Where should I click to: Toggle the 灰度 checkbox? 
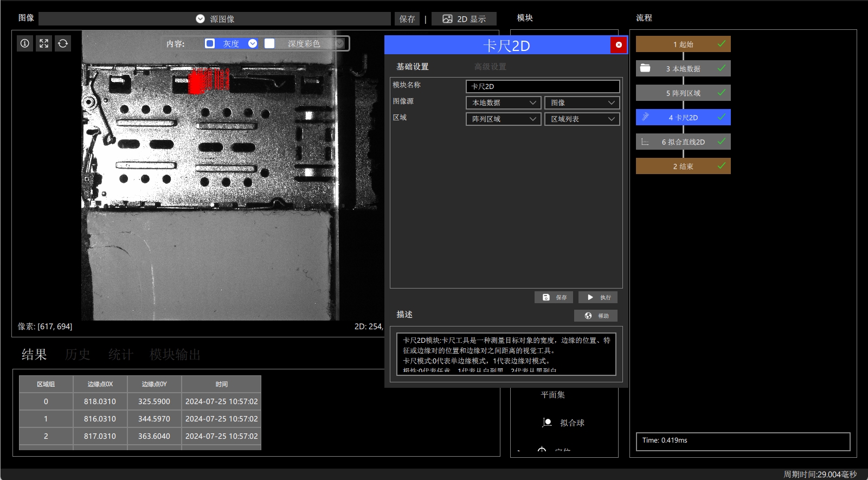(210, 43)
